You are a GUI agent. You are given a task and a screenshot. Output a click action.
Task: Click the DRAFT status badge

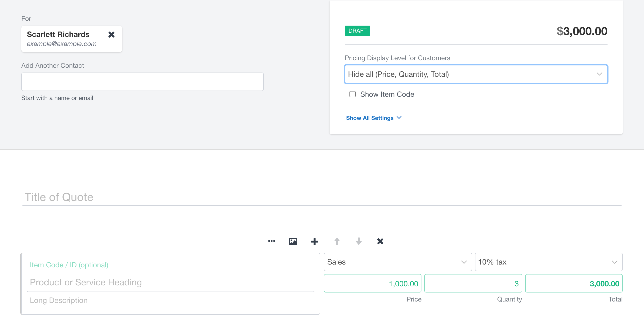358,31
